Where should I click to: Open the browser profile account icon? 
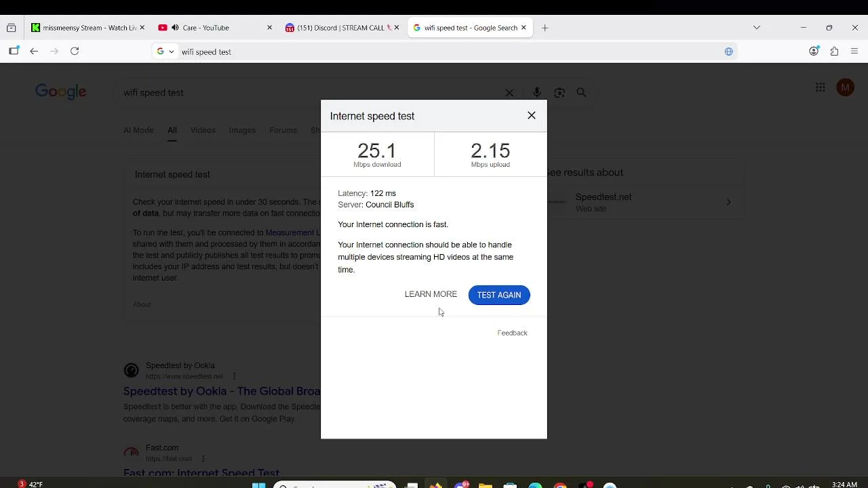[814, 52]
